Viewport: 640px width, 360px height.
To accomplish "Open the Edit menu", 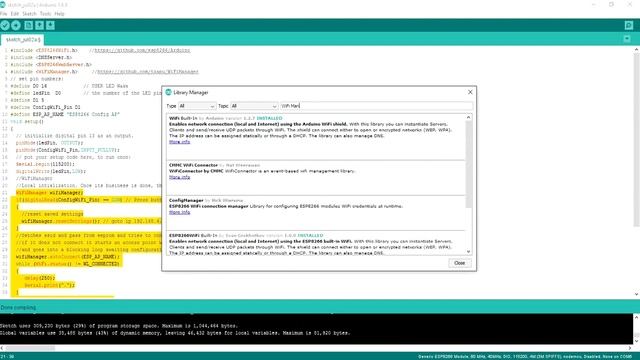I will point(15,13).
